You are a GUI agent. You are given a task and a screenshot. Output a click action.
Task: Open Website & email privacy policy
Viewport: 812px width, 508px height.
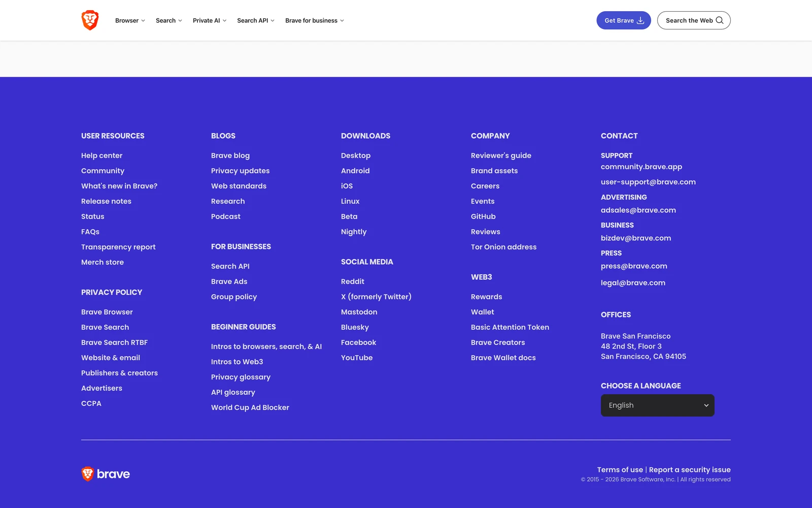tap(111, 358)
